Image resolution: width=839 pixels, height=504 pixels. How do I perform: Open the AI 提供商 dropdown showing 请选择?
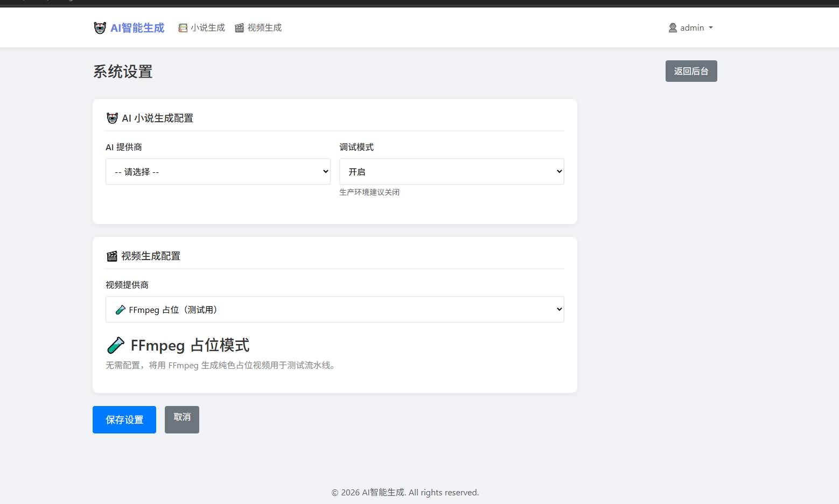pyautogui.click(x=218, y=171)
